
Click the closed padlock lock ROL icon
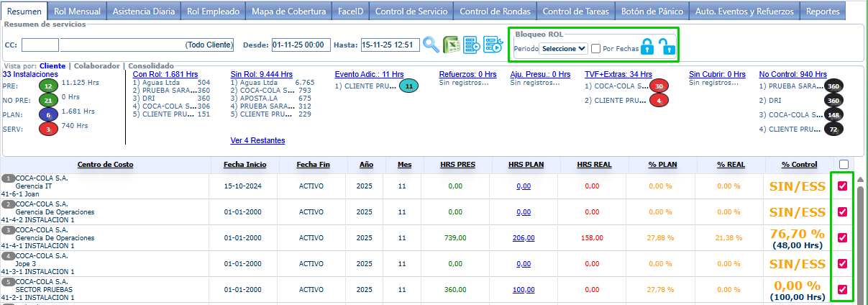pyautogui.click(x=647, y=48)
